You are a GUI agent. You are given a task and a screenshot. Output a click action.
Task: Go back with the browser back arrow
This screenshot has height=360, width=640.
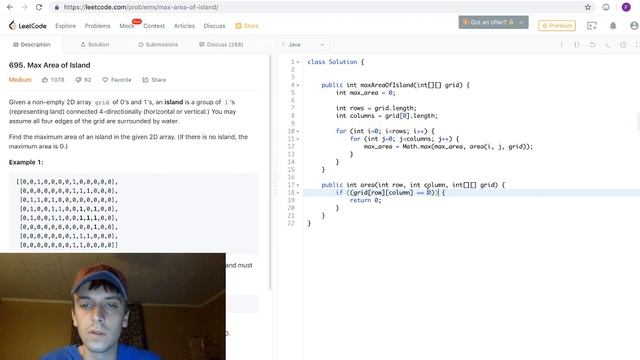coord(10,7)
